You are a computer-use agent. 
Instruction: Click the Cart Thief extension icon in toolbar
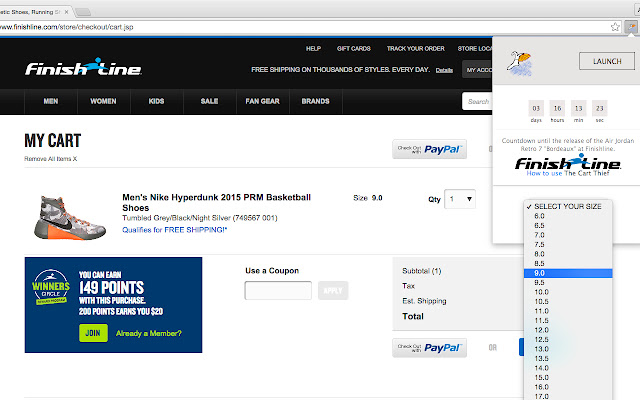point(631,27)
